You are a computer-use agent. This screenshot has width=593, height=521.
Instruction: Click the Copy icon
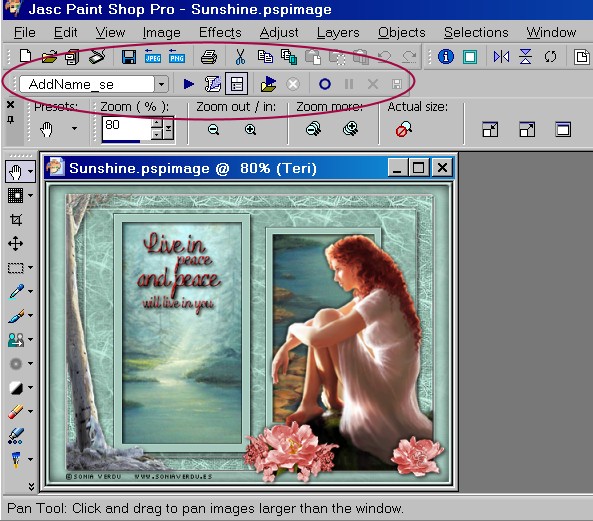(x=265, y=57)
